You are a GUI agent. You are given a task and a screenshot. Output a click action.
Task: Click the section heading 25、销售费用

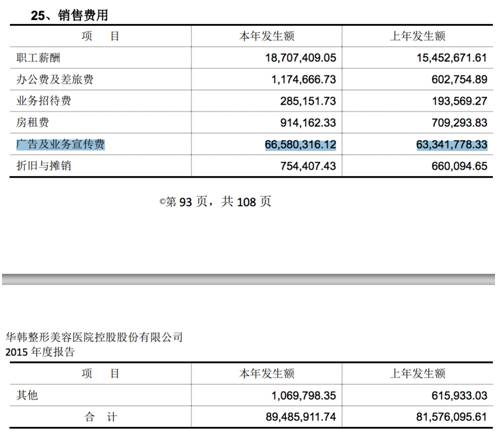pyautogui.click(x=69, y=15)
